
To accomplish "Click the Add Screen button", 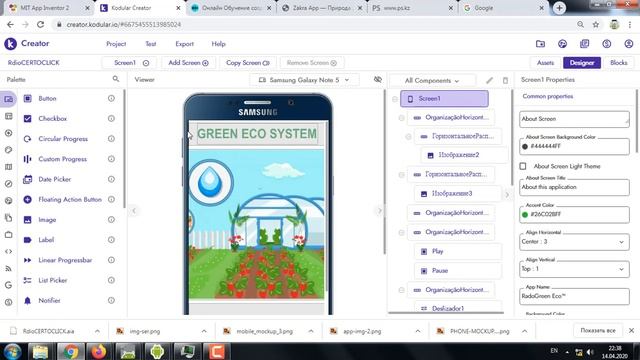I will (x=188, y=63).
